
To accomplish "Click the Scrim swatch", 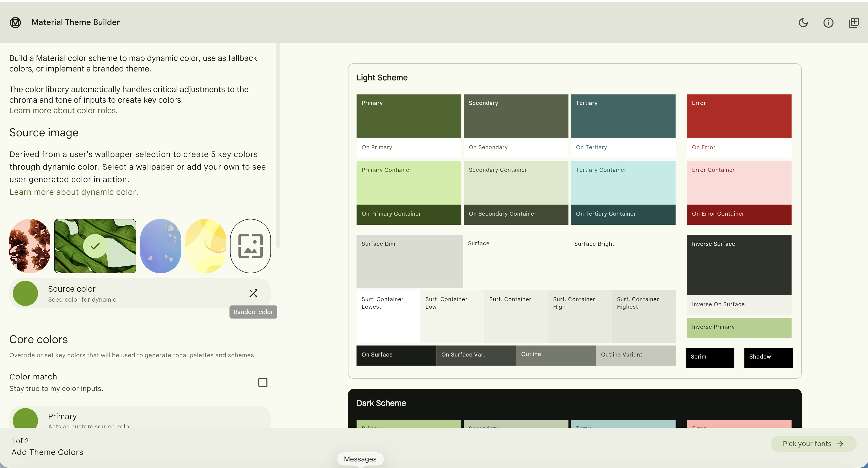I will pyautogui.click(x=710, y=358).
